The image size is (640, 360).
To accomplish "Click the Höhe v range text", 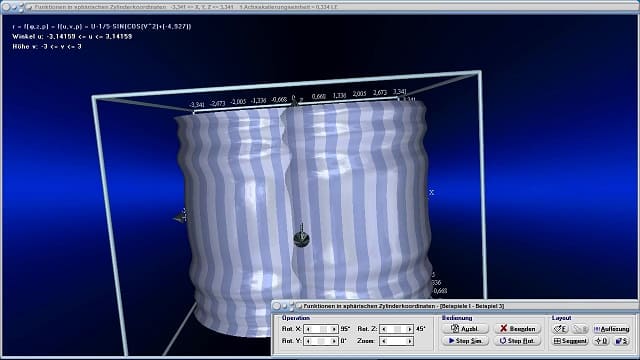I will coord(47,47).
